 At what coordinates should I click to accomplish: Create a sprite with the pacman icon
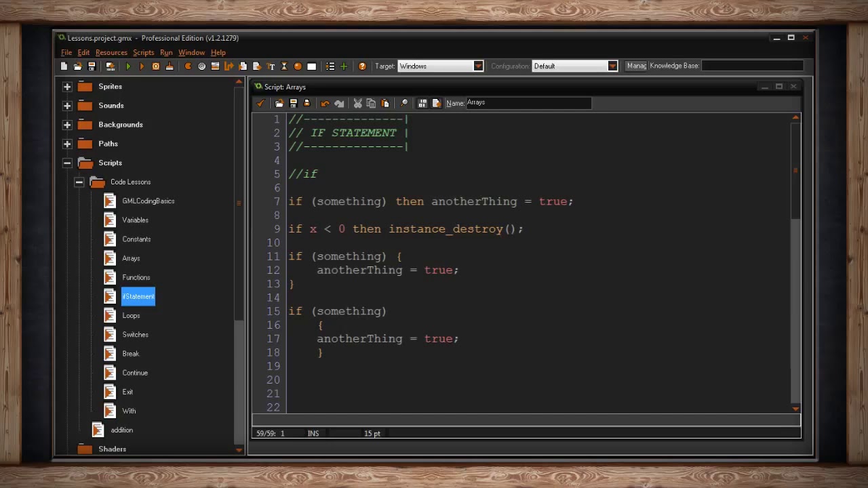click(188, 66)
